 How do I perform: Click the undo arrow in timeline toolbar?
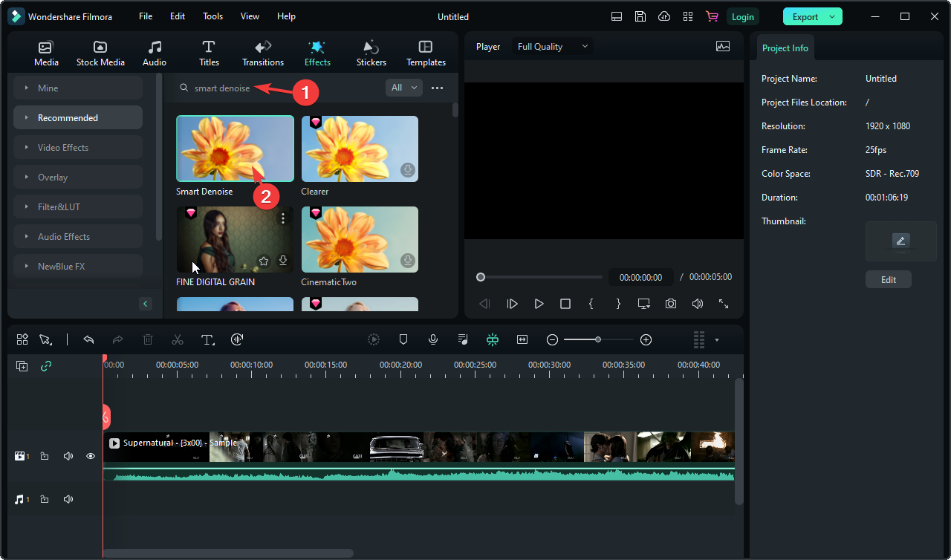click(x=88, y=339)
